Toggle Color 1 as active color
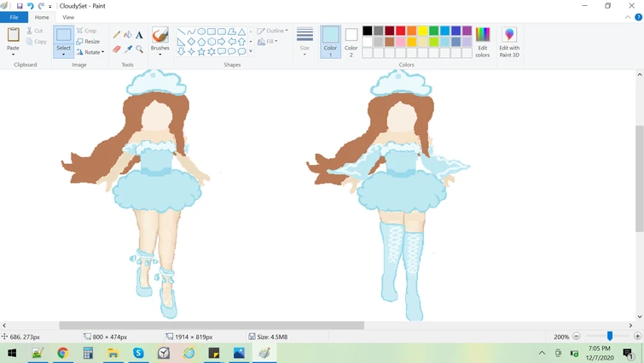Viewport: 644px width, 363px height. (330, 40)
